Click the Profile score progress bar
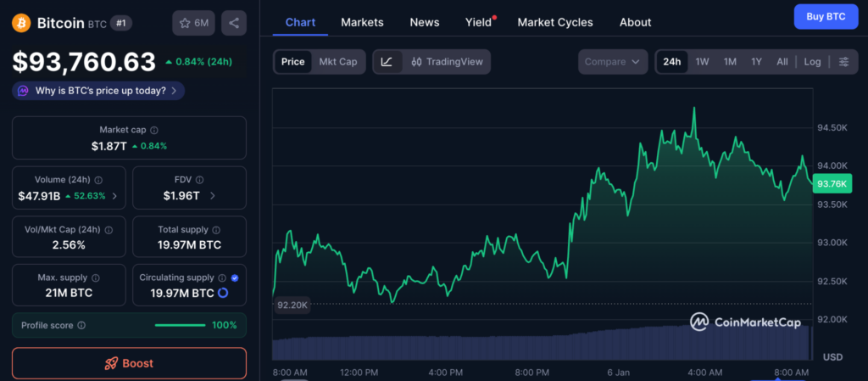 (x=180, y=325)
